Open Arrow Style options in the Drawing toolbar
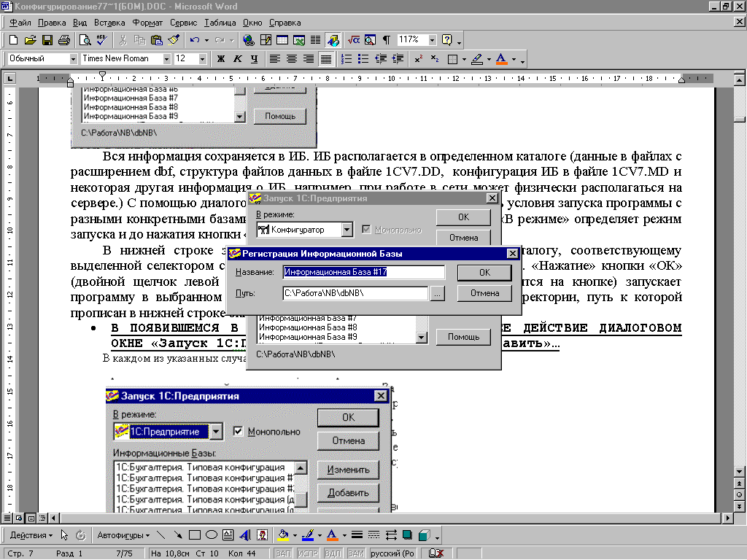The image size is (747, 560). point(391,535)
